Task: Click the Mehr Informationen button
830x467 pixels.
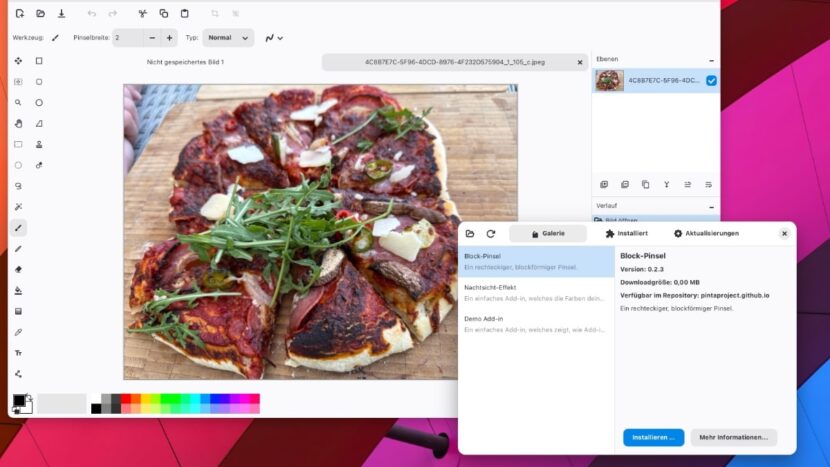Action: pos(733,437)
